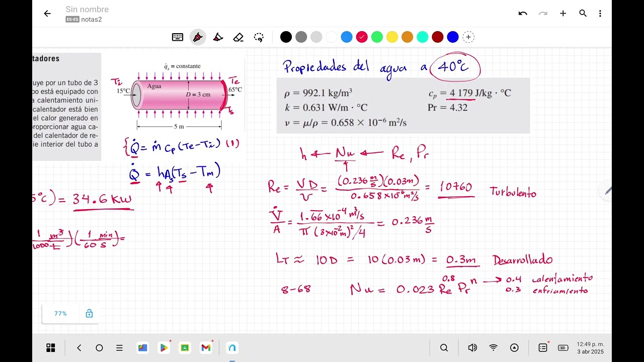Launch Google Classroom from taskbar
Image resolution: width=644 pixels, height=362 pixels.
click(x=185, y=348)
